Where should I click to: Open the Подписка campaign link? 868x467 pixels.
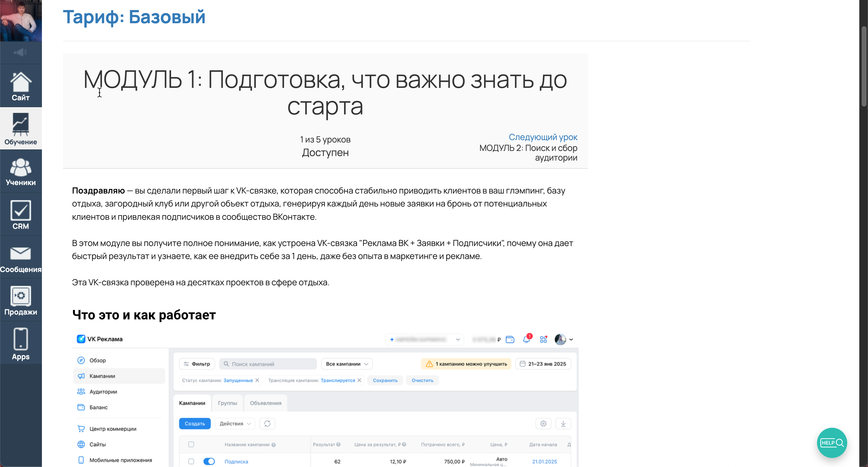pos(236,461)
